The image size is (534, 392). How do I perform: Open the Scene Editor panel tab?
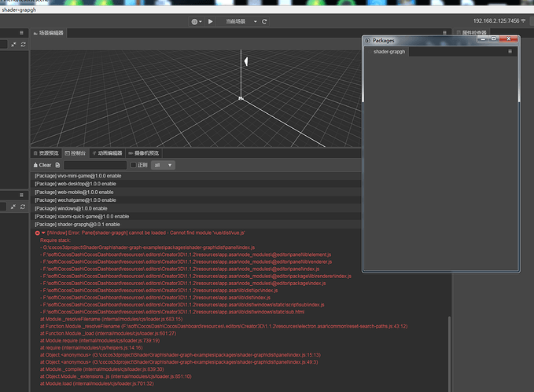(49, 34)
